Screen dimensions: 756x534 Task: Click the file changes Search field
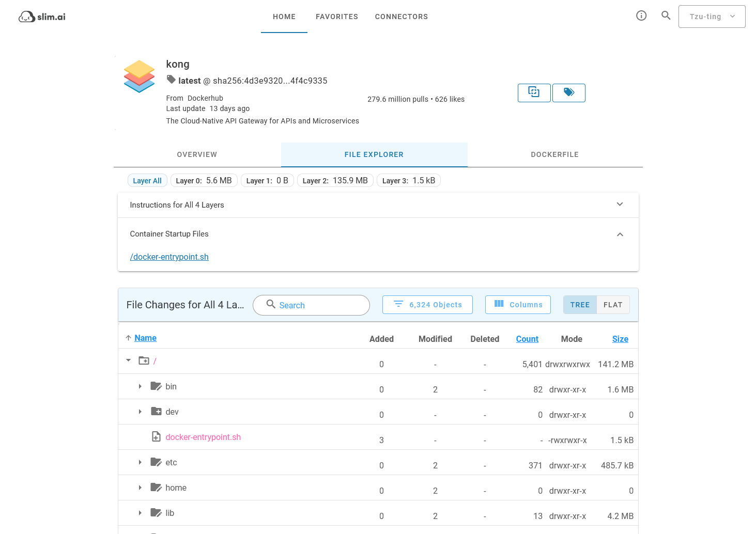click(311, 305)
